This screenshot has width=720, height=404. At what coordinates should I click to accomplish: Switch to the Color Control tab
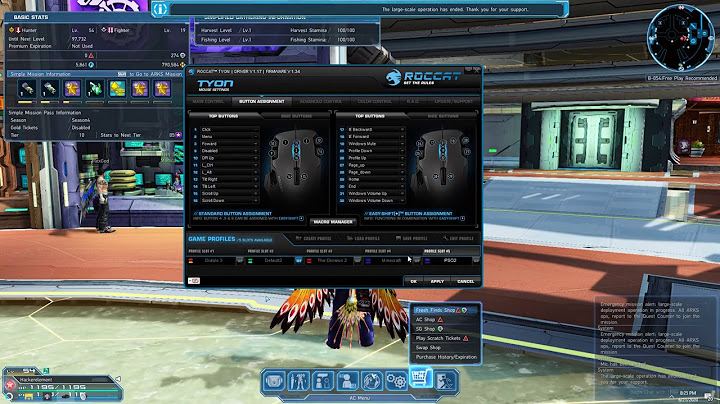point(375,101)
